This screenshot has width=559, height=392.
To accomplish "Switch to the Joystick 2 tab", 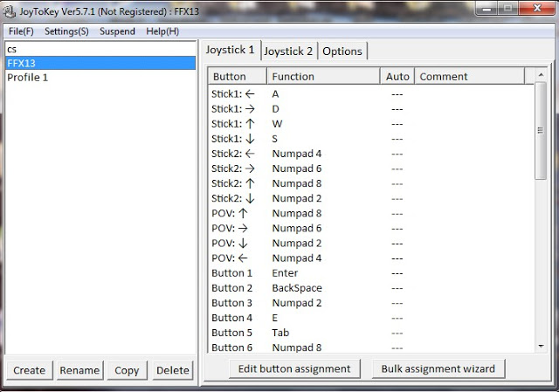I will tap(288, 51).
